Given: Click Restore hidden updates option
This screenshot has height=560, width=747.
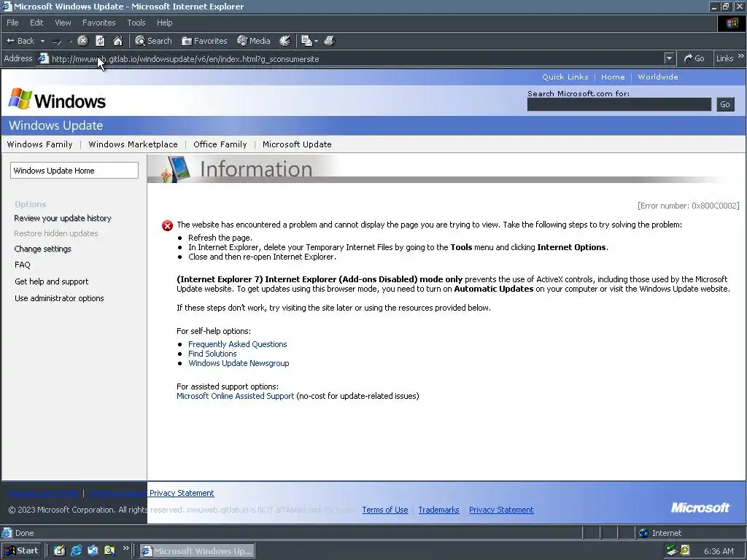Looking at the screenshot, I should pos(55,233).
